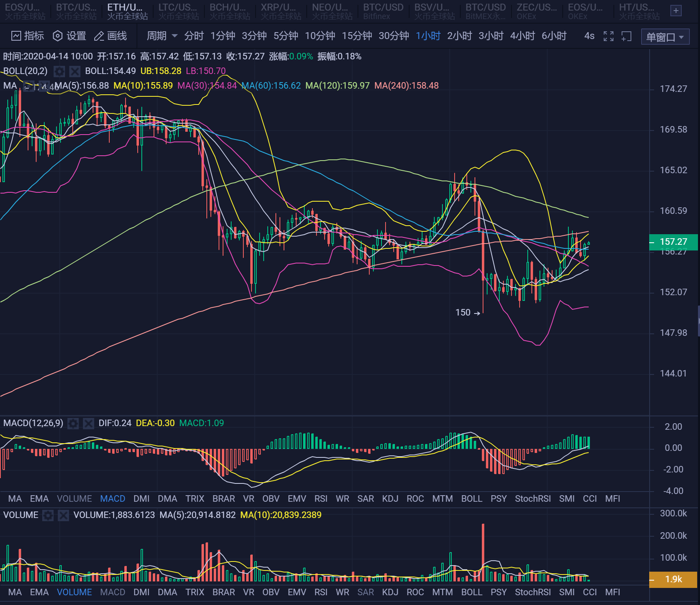This screenshot has height=605, width=700.
Task: Open the 周期 period dropdown
Action: (x=161, y=36)
